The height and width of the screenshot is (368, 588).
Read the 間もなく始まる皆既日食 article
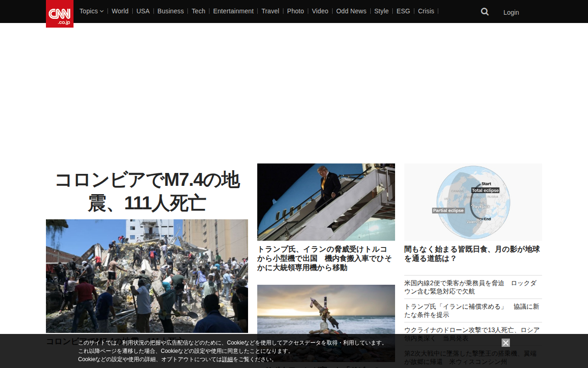(x=472, y=254)
